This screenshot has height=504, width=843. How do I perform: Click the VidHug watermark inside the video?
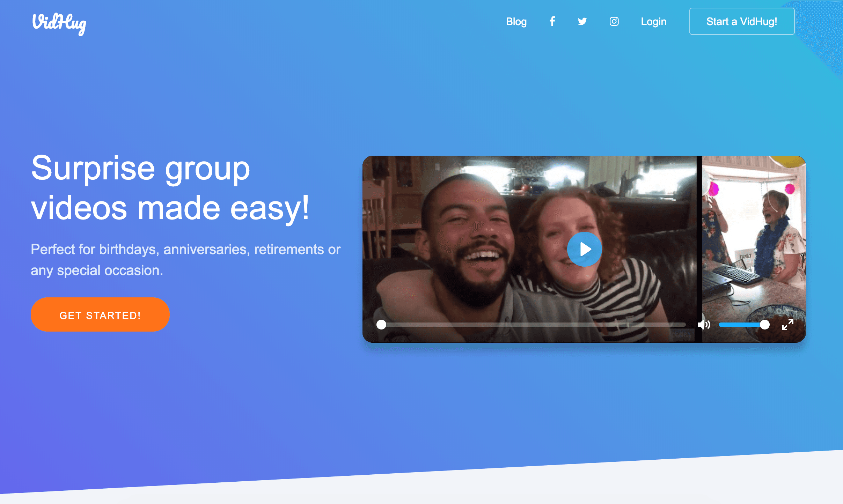point(681,335)
